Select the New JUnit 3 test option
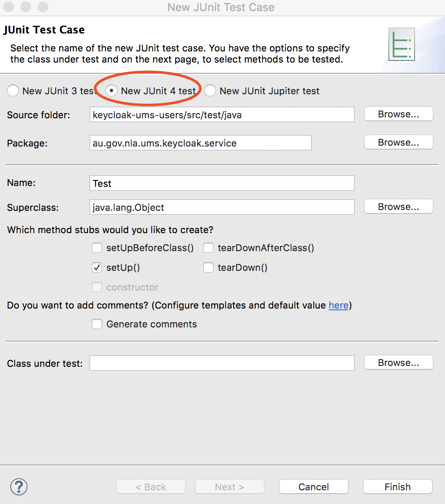445x504 pixels. point(13,90)
